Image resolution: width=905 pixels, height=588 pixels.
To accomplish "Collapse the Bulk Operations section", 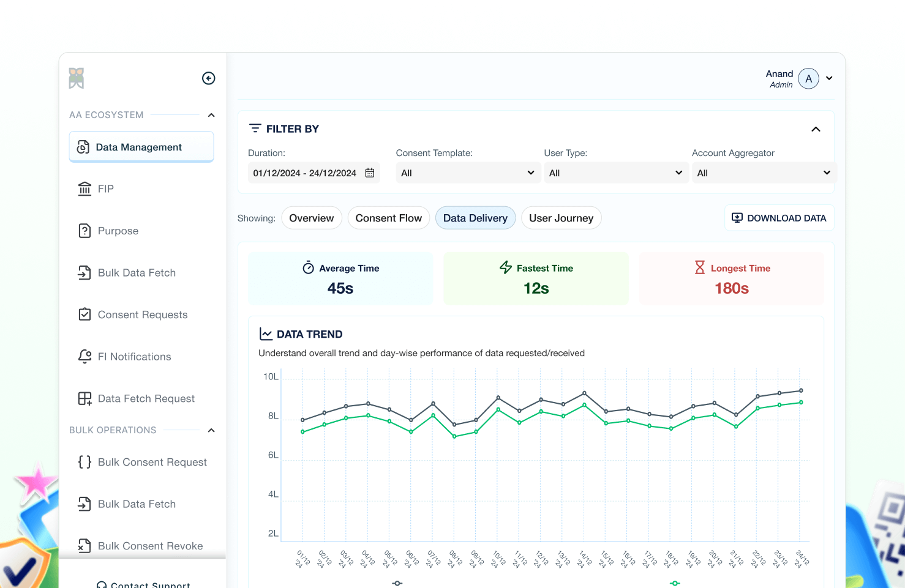I will (x=211, y=430).
